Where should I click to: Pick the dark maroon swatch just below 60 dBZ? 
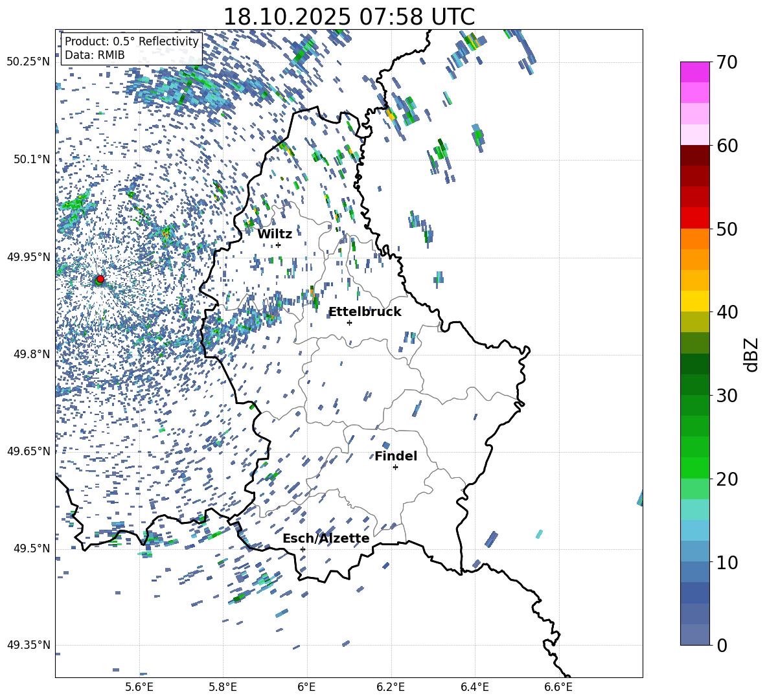(694, 155)
